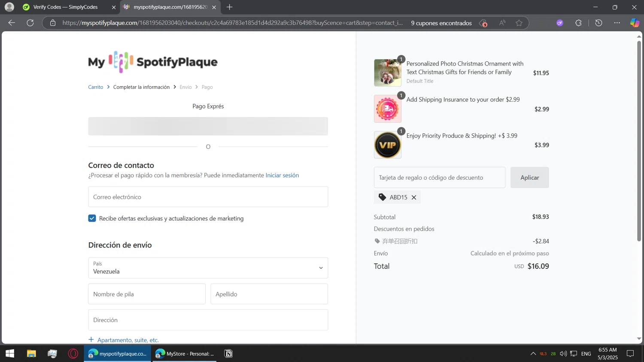Go to Carrito breadcrumb
This screenshot has width=644, height=362.
(x=96, y=87)
